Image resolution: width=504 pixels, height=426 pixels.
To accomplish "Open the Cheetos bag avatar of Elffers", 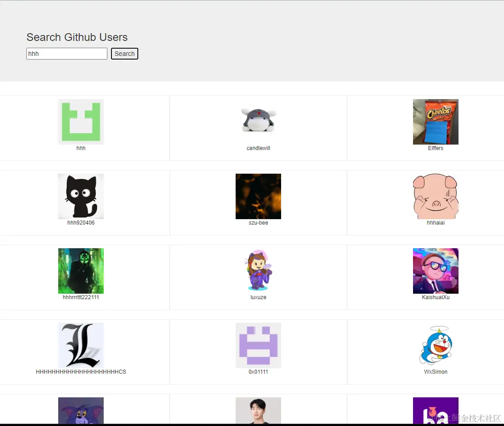I will tap(435, 122).
